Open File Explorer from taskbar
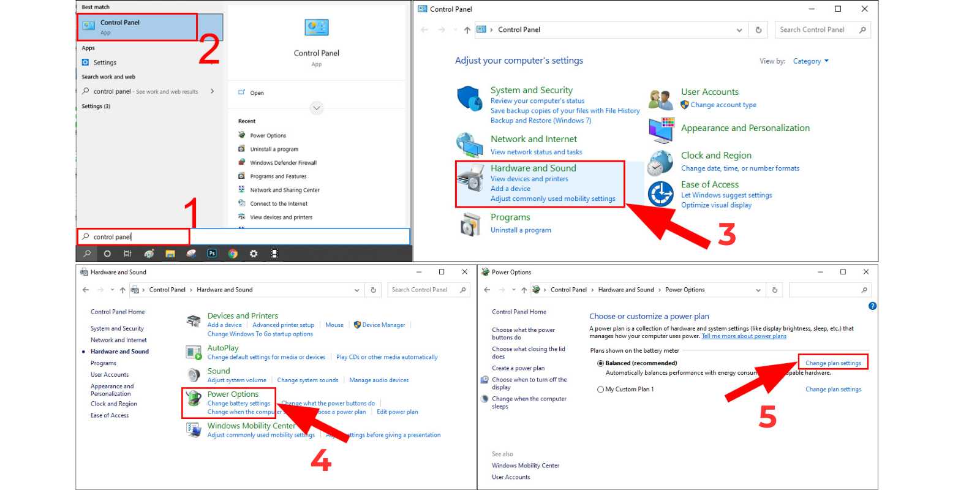The height and width of the screenshot is (490, 980). (170, 254)
